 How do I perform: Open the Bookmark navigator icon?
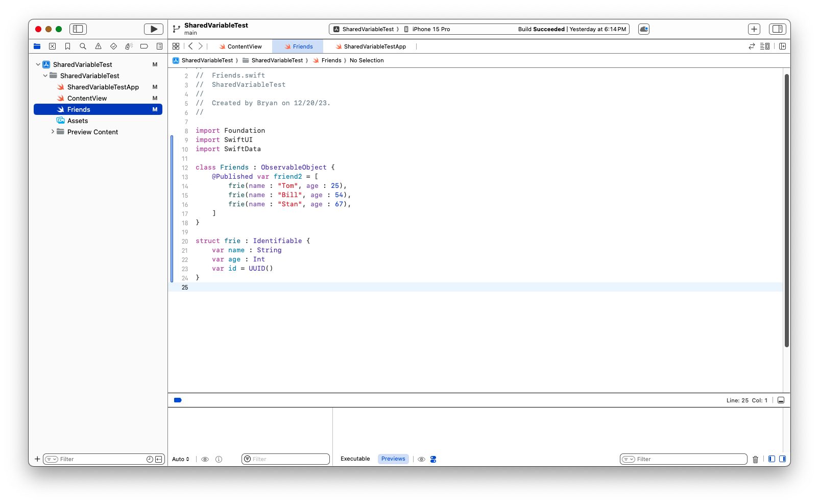click(67, 46)
